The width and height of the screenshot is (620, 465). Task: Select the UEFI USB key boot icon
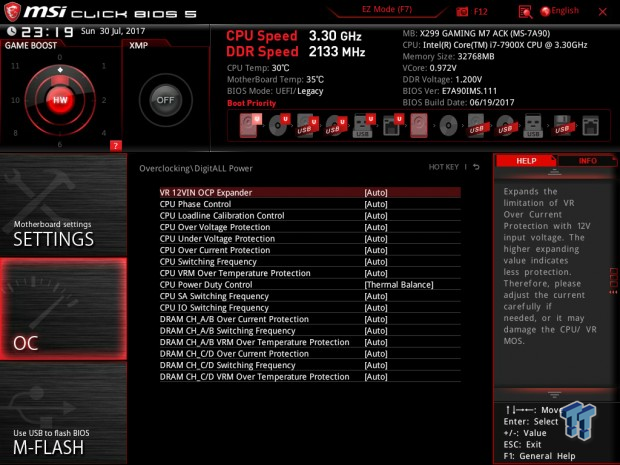363,125
